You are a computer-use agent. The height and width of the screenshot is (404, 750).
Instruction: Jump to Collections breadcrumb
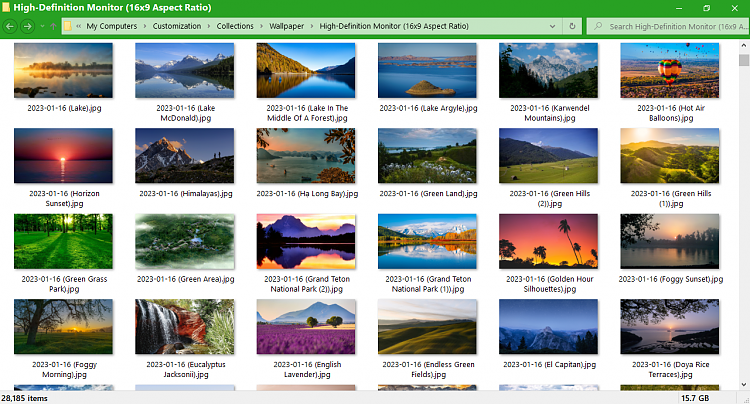pos(235,26)
